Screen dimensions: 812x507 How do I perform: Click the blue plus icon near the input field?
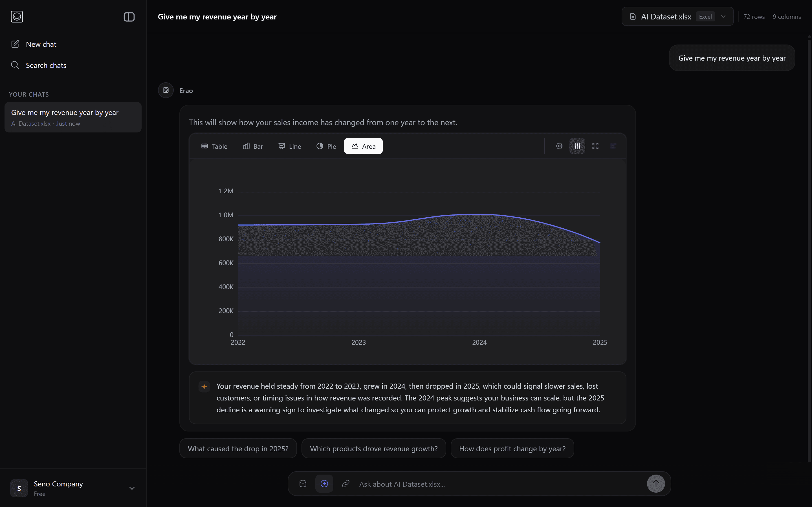tap(324, 484)
